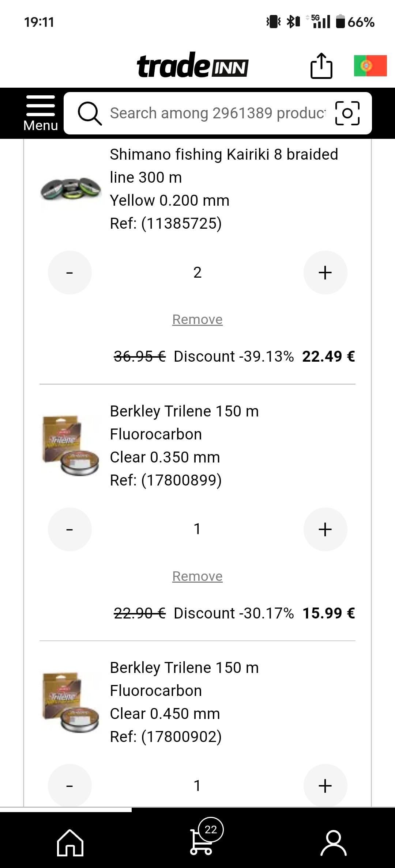Open user account profile icon
The height and width of the screenshot is (868, 395).
(x=333, y=842)
